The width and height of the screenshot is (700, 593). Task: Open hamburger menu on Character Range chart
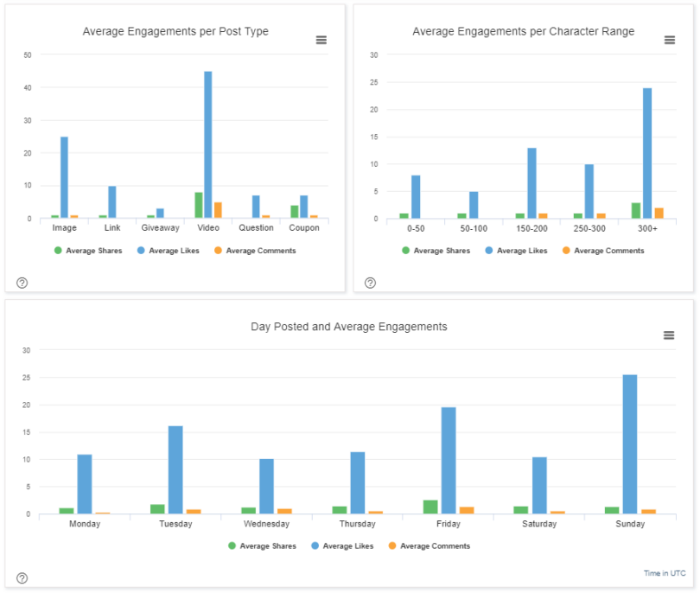pyautogui.click(x=669, y=40)
